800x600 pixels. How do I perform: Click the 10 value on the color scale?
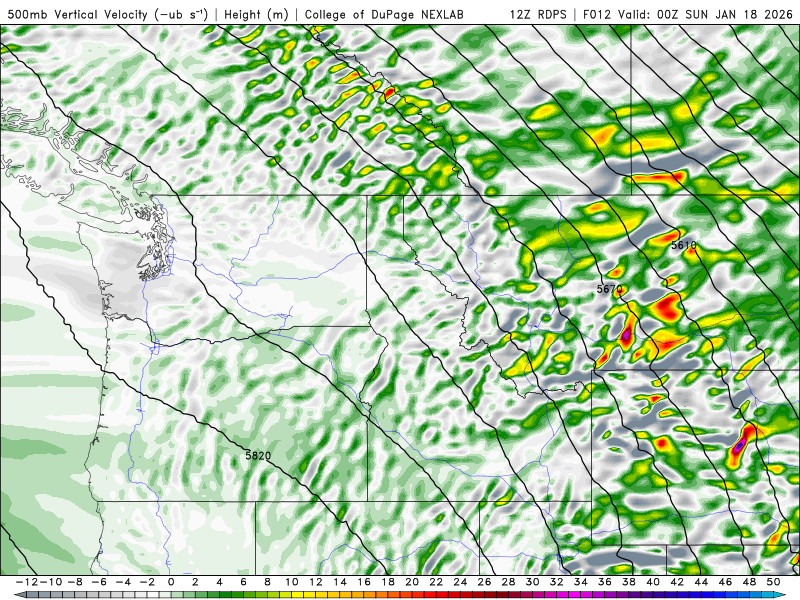tap(291, 582)
